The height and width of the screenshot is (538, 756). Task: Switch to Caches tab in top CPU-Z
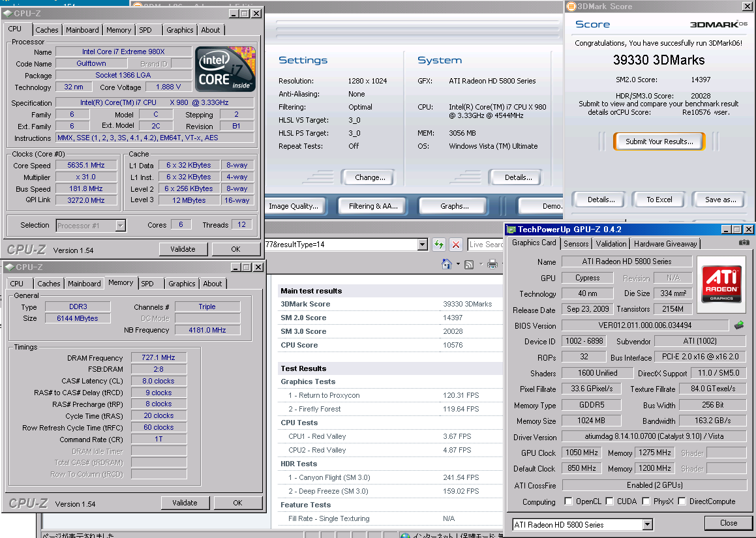click(x=47, y=30)
